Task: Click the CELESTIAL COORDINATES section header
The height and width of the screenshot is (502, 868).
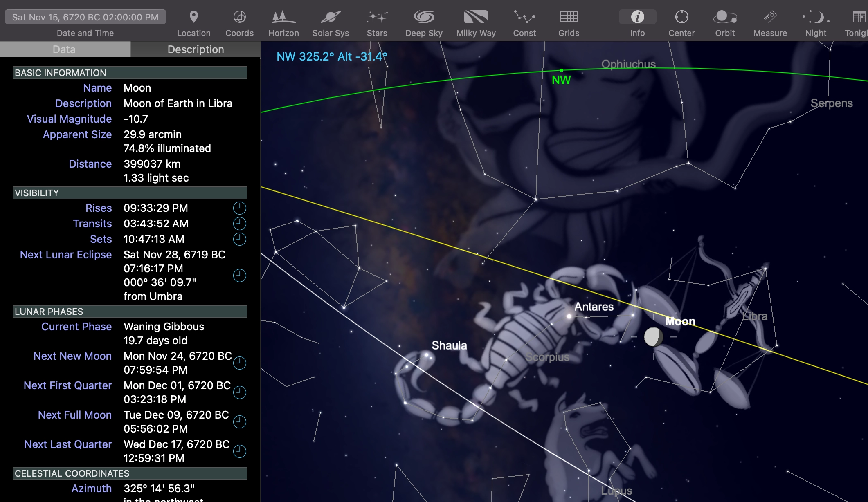Action: click(x=130, y=473)
